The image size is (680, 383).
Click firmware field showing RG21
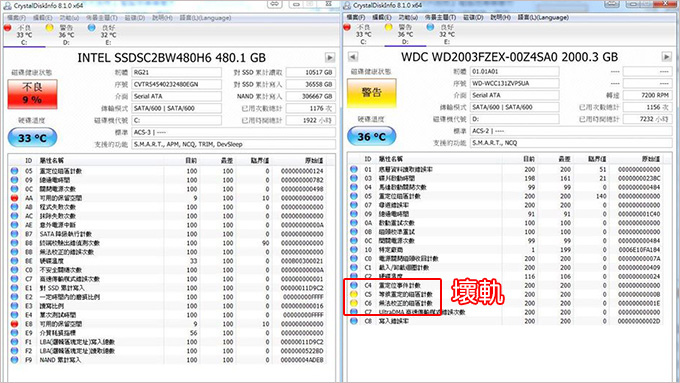(x=177, y=72)
